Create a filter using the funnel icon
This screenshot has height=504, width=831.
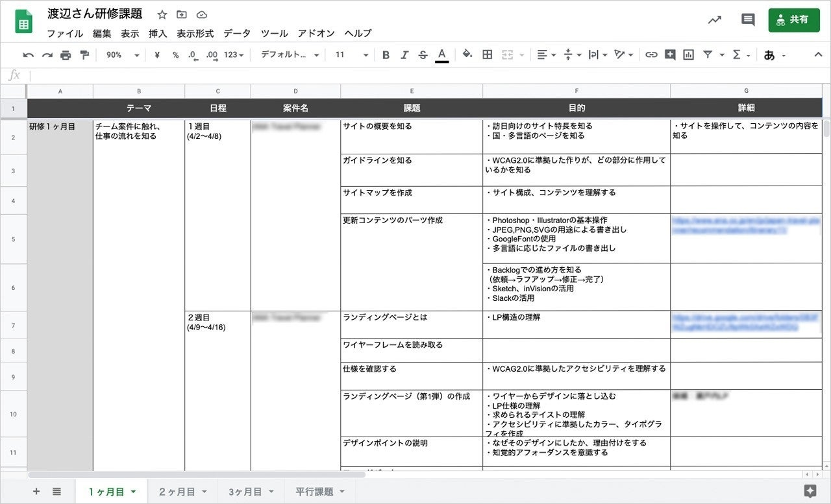pyautogui.click(x=708, y=55)
